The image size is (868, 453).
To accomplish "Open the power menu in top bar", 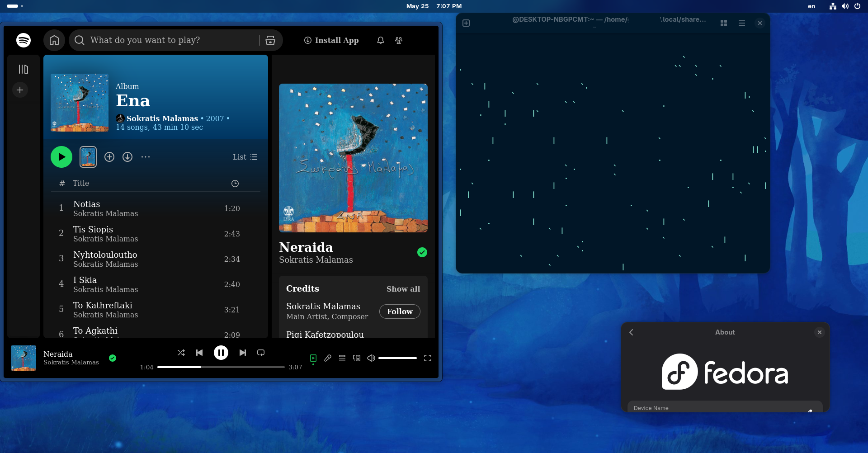I will coord(858,6).
